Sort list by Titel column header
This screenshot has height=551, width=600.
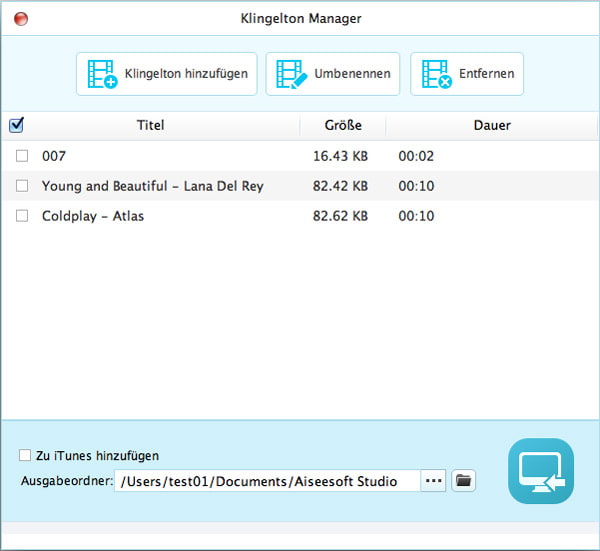tap(150, 126)
